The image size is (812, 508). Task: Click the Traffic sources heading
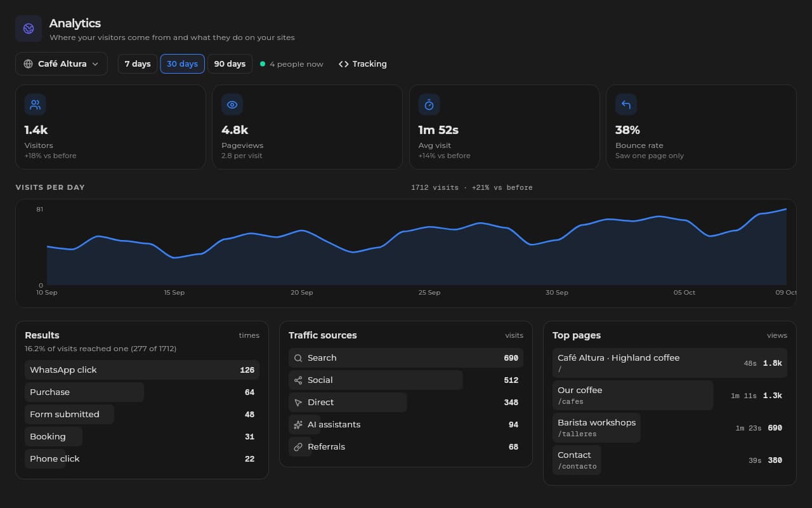[x=323, y=335]
